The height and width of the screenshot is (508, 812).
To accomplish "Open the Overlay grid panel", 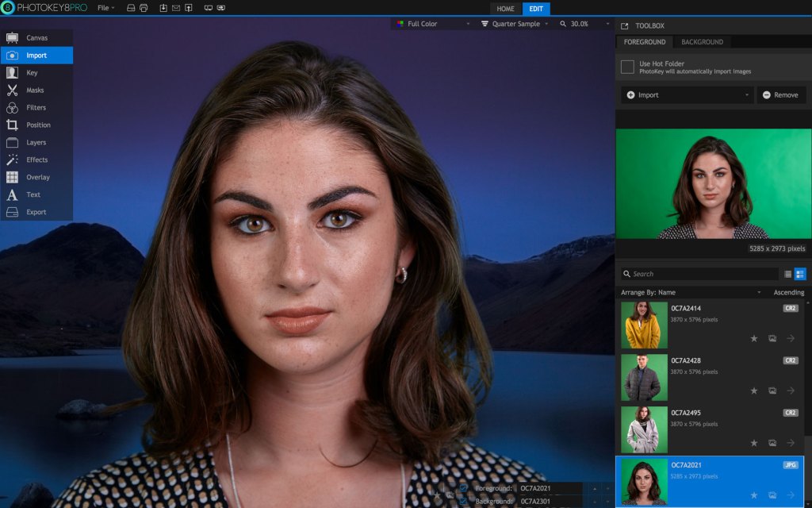I will 36,177.
